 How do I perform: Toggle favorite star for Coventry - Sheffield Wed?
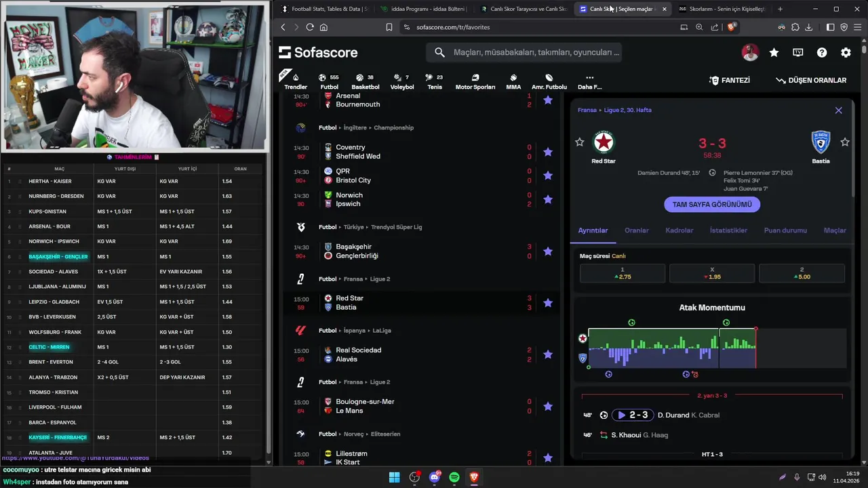[548, 152]
